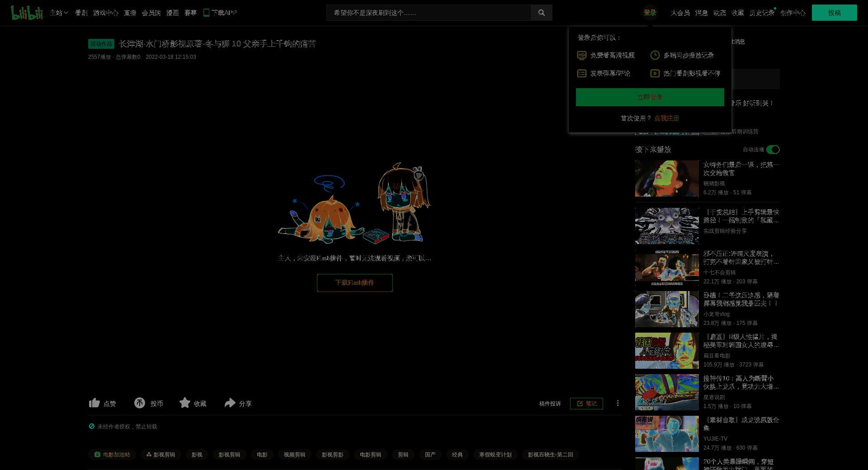Open 动态 in top bar
The width and height of the screenshot is (868, 470).
coord(719,13)
